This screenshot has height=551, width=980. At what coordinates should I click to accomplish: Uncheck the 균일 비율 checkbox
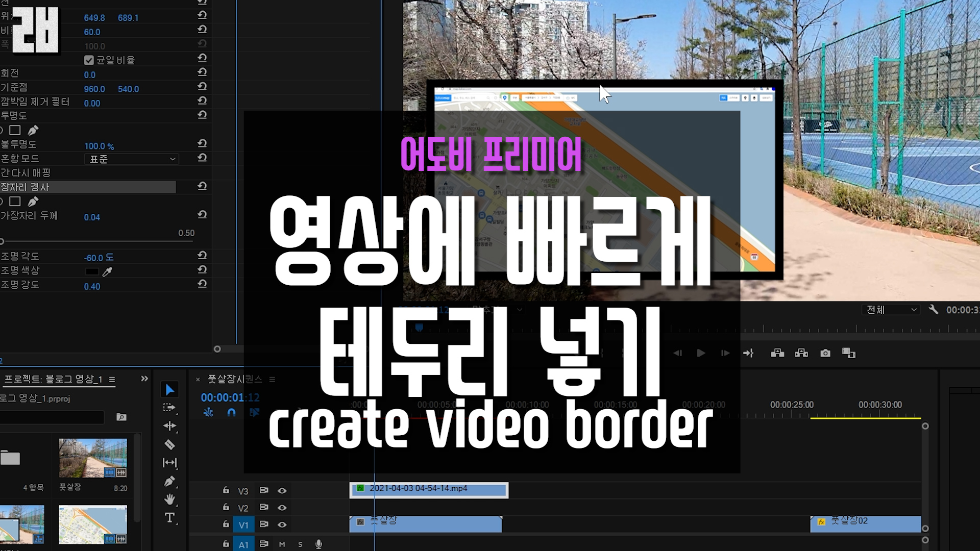point(89,60)
